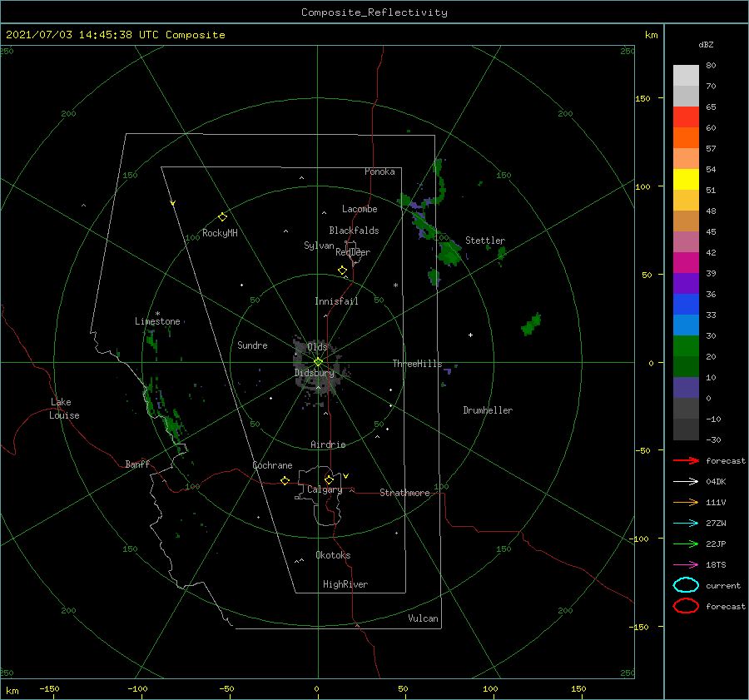Select yellow diamond marker below RedDeer label
The height and width of the screenshot is (700, 749).
click(x=342, y=271)
